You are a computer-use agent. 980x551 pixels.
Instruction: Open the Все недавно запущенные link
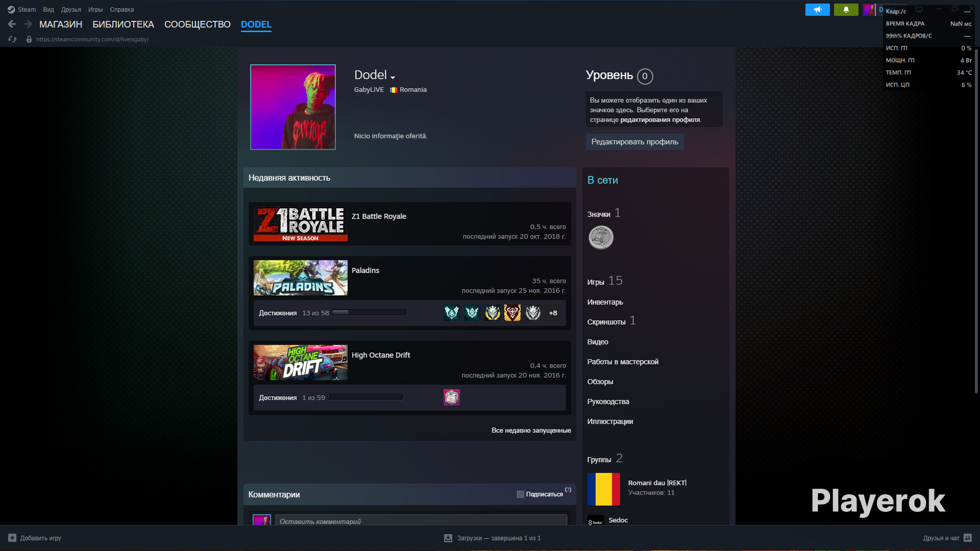531,430
